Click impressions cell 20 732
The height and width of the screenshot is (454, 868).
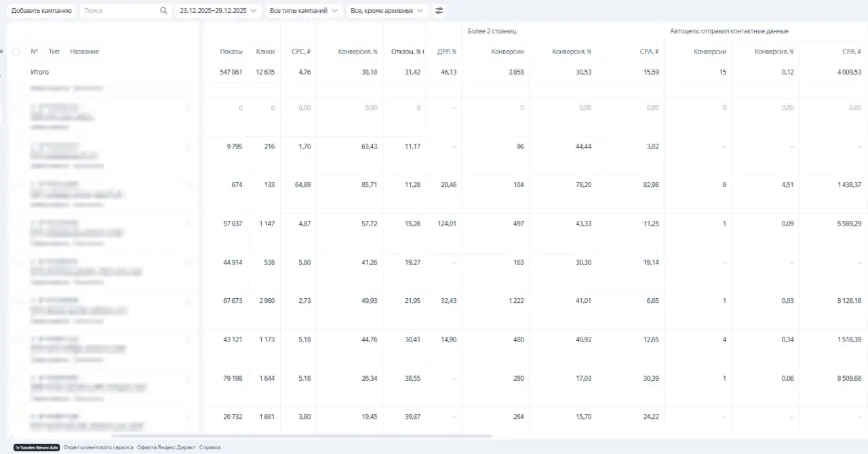click(x=233, y=417)
